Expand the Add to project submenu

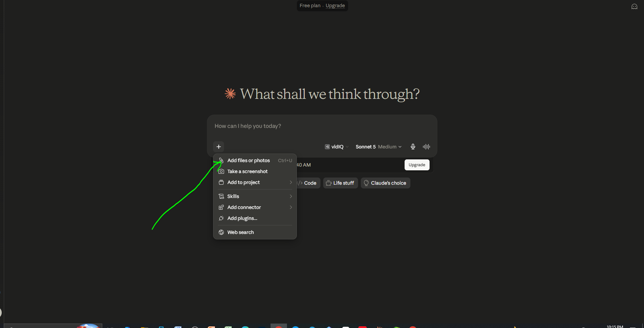[x=255, y=182]
